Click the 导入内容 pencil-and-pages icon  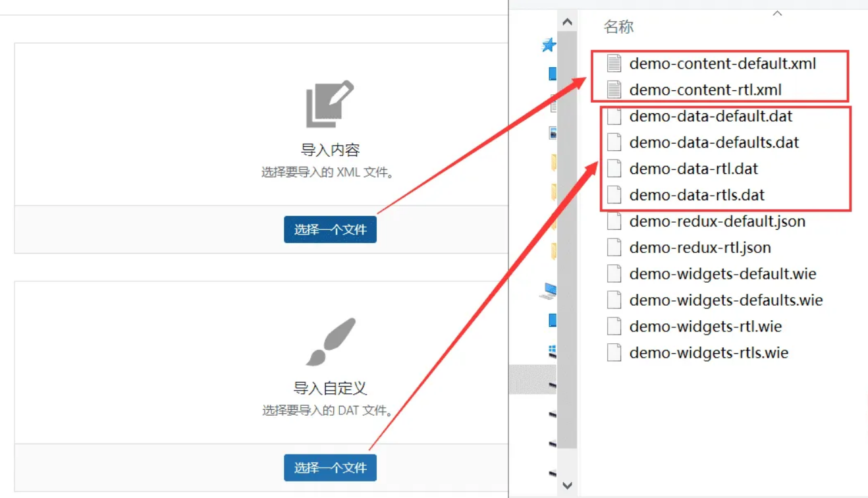pyautogui.click(x=330, y=104)
